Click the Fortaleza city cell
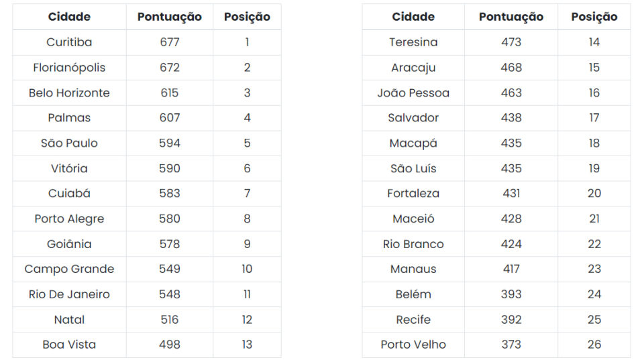Viewport: 644px width, 362px height. [x=413, y=193]
